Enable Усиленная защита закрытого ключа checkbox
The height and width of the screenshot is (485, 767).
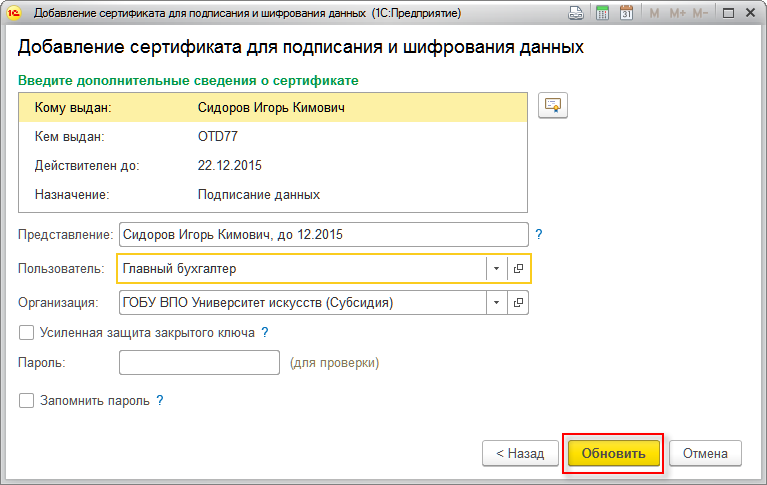click(26, 333)
